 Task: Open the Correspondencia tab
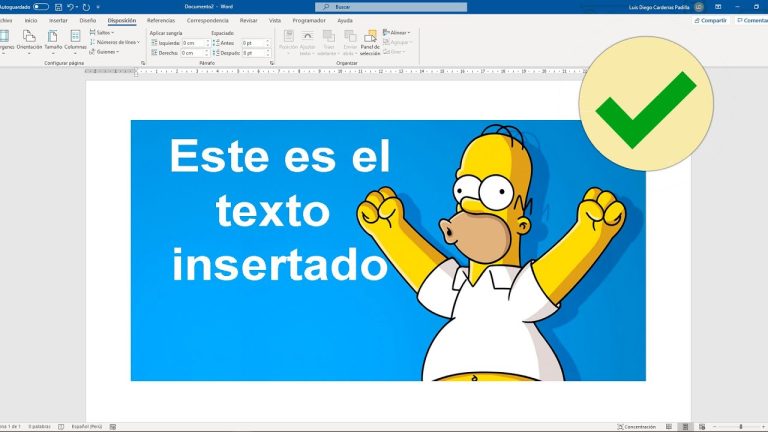pos(208,21)
